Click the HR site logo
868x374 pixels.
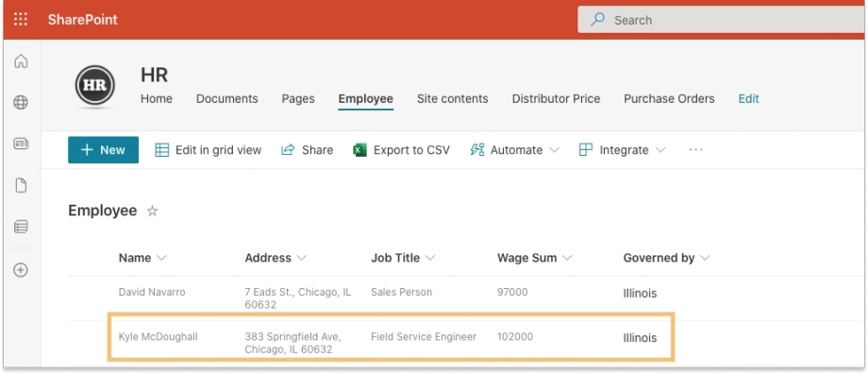tap(95, 86)
